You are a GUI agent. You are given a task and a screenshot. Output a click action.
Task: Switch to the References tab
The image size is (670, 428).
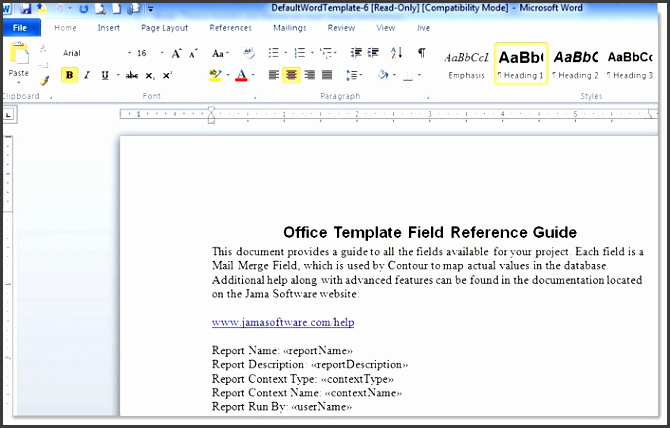tap(230, 28)
